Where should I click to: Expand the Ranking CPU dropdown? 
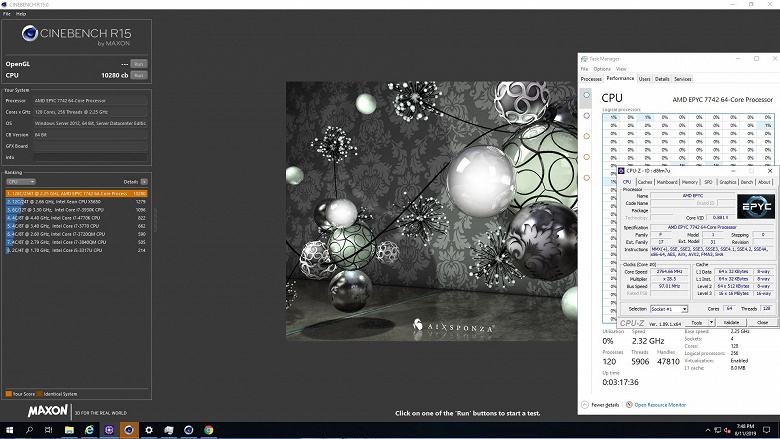(23, 181)
